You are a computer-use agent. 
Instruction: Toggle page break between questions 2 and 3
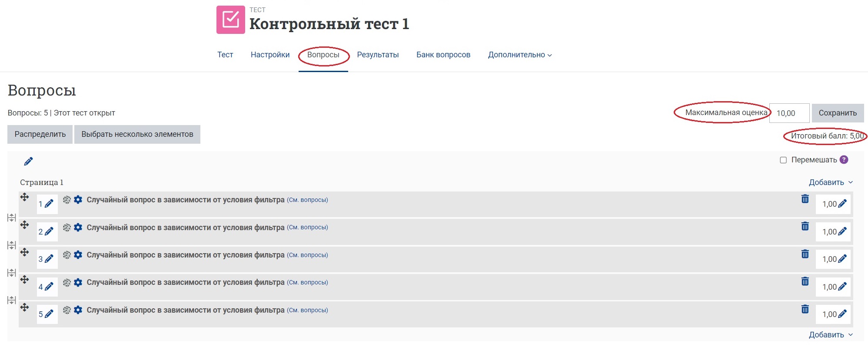(x=12, y=245)
